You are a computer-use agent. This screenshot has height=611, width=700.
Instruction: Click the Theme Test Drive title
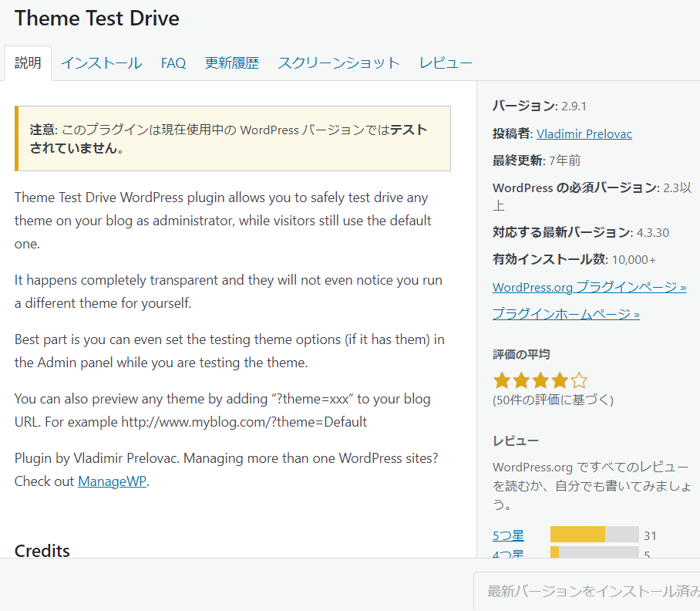[97, 19]
